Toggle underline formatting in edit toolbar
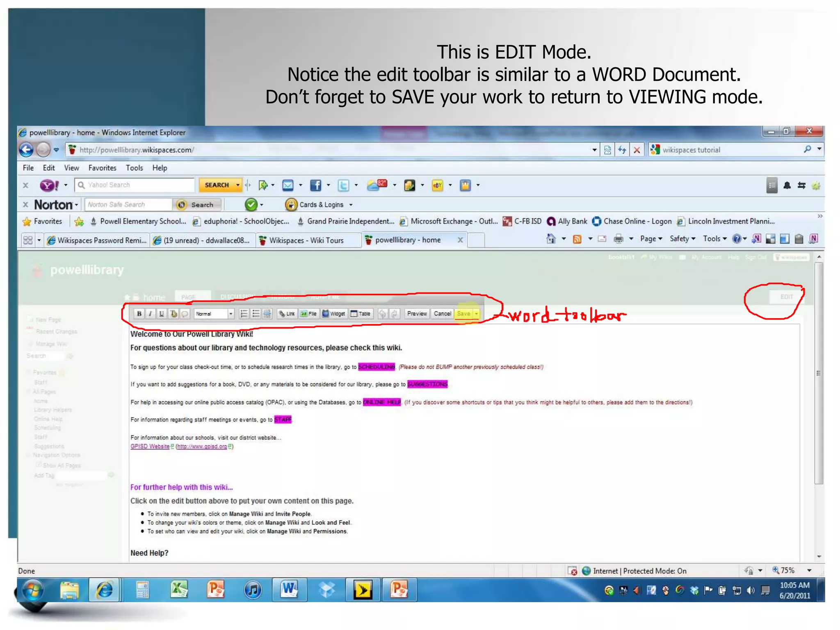 [162, 314]
